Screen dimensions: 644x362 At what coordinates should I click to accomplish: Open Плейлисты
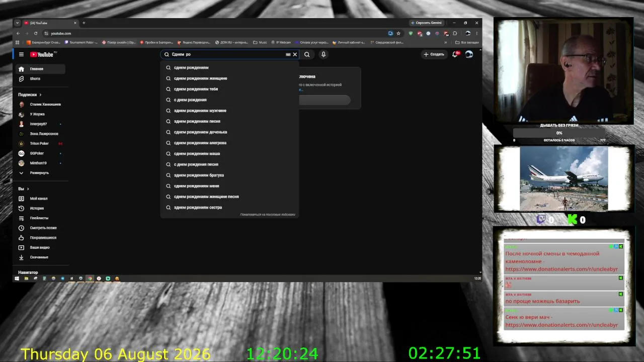[x=40, y=218]
